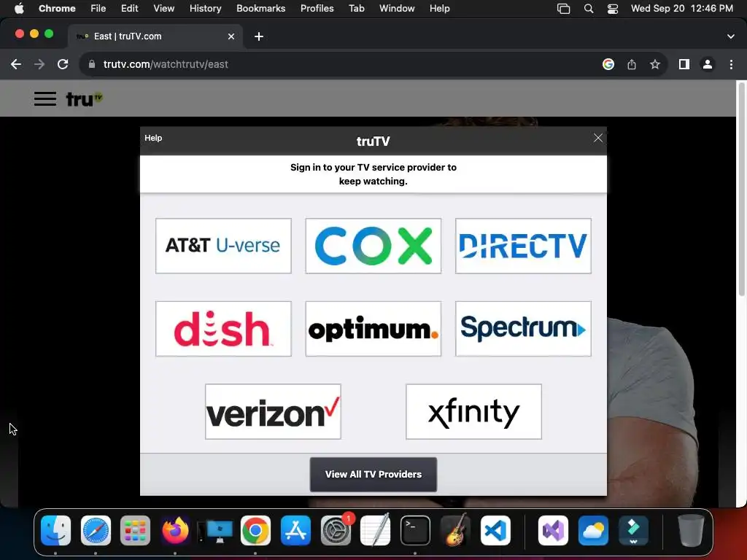The width and height of the screenshot is (747, 560).
Task: Open Launchpad from the dock
Action: [x=135, y=530]
